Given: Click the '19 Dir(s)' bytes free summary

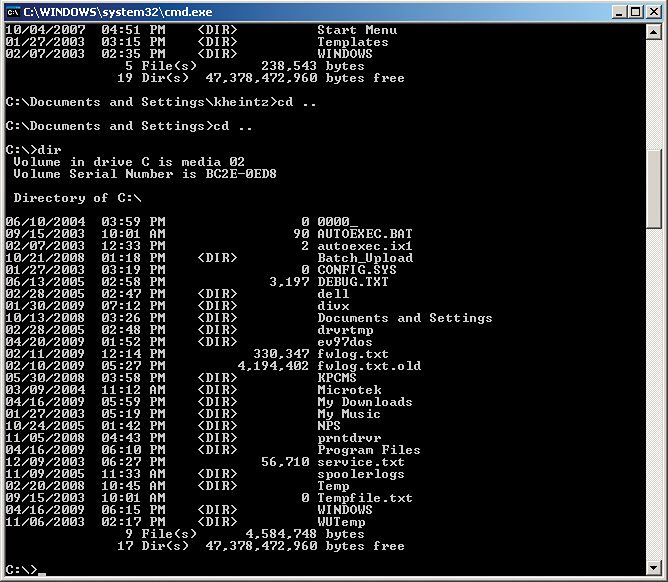Looking at the screenshot, I should tap(261, 78).
